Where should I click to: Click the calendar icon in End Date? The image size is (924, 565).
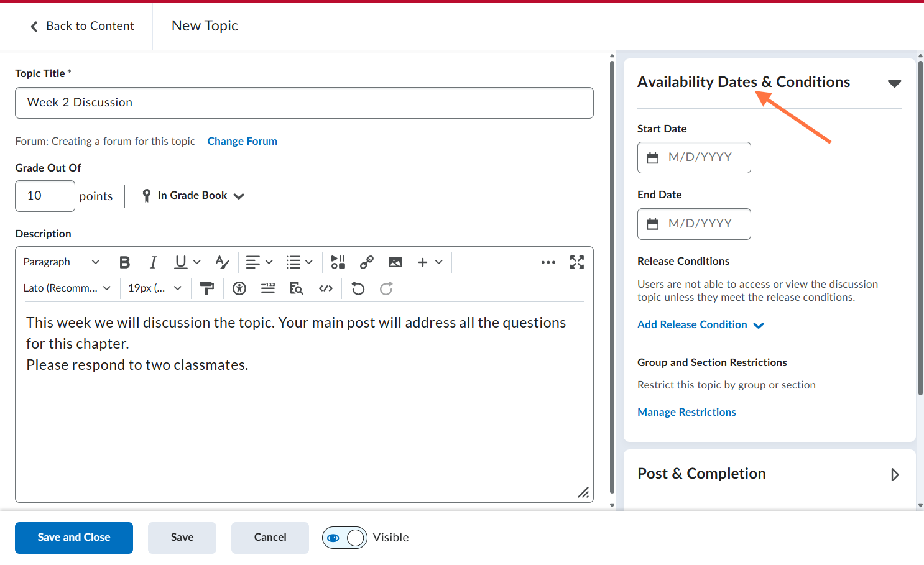coord(652,224)
